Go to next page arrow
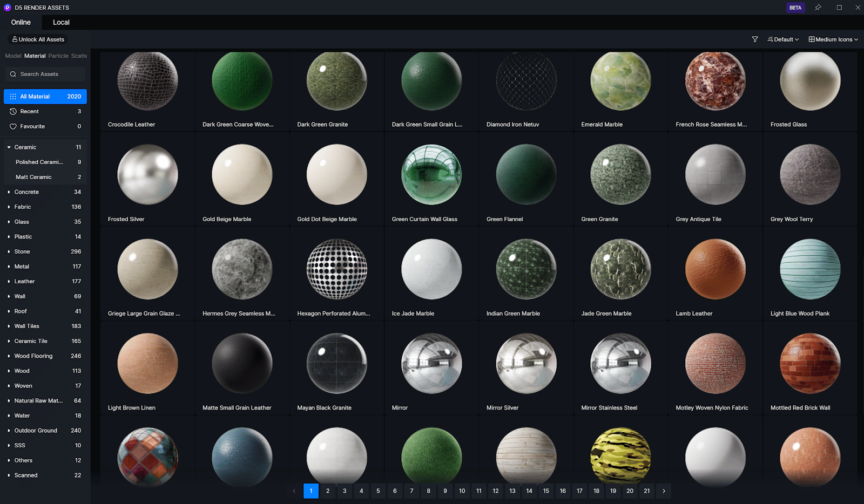864x504 pixels. (664, 491)
